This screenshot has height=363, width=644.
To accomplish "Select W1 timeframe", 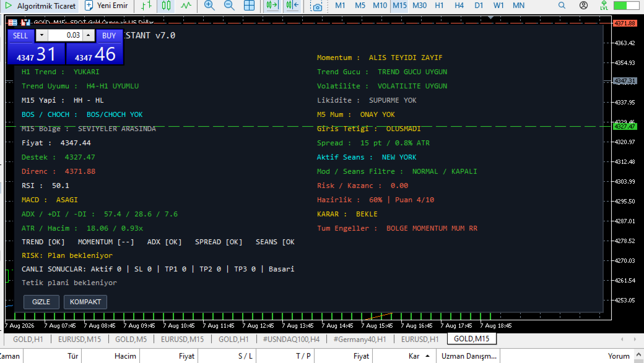I will (498, 6).
